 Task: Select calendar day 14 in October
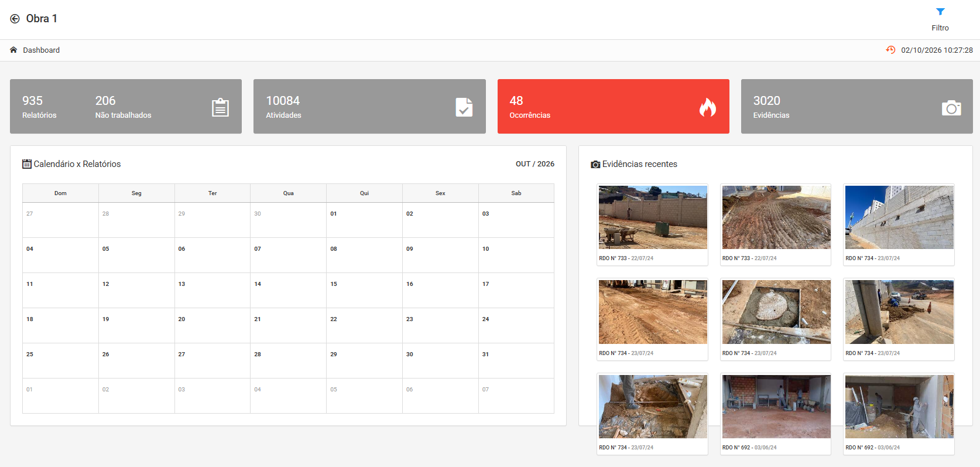[288, 290]
